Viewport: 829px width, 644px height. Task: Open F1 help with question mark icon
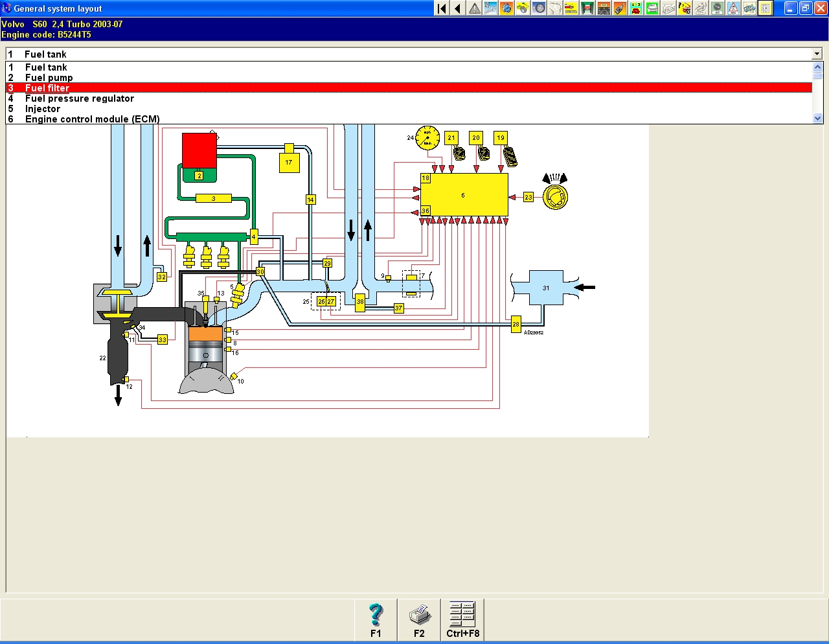point(376,620)
